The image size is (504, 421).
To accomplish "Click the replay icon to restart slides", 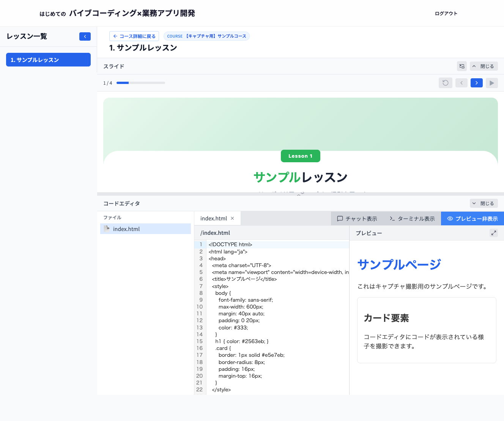I will (445, 82).
